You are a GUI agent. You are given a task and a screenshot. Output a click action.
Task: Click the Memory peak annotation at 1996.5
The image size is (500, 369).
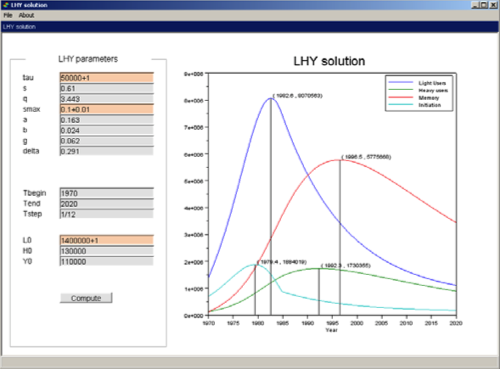pyautogui.click(x=366, y=157)
